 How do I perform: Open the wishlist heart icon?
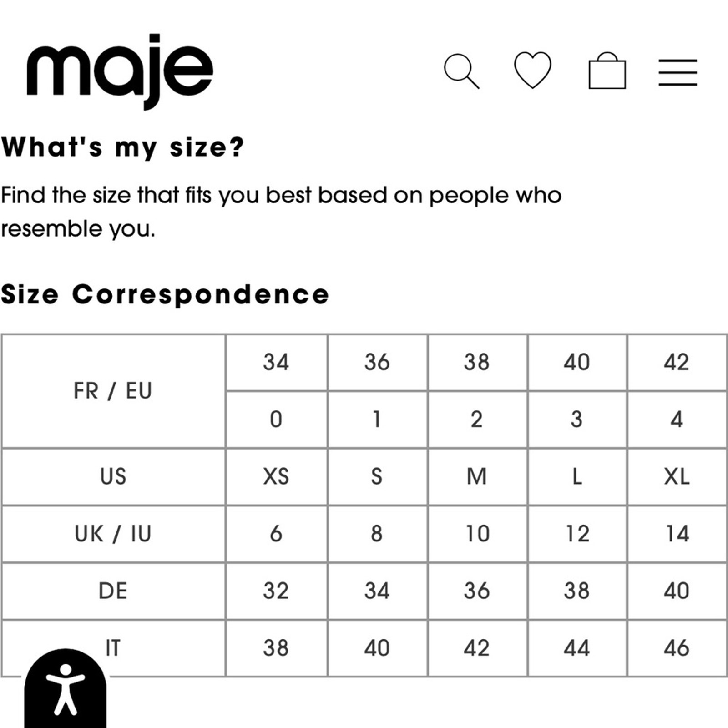point(532,70)
